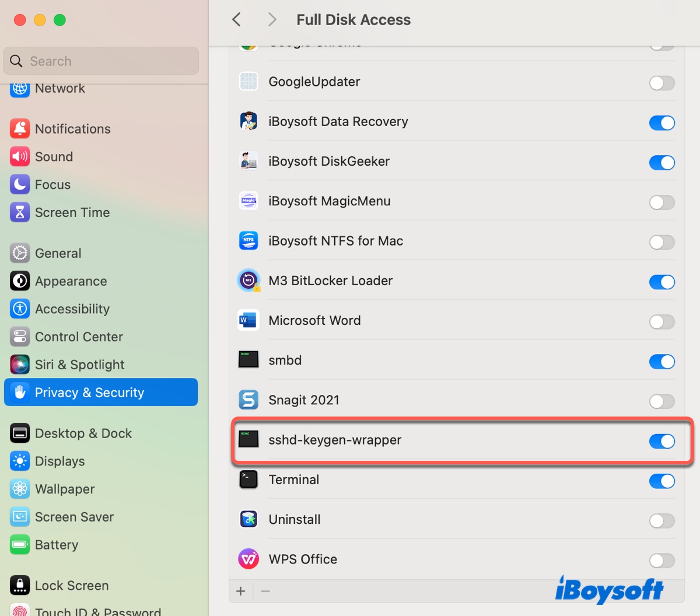Select the M3 BitLocker Loader entry text
Viewport: 700px width, 616px height.
click(330, 281)
